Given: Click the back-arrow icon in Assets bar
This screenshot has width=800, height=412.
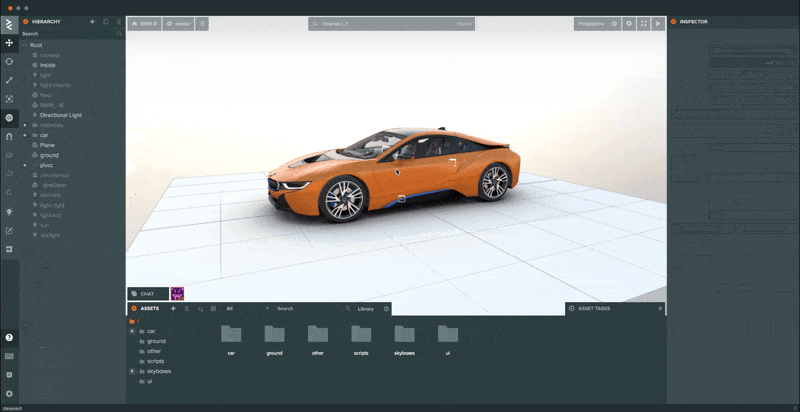Looking at the screenshot, I should 201,308.
